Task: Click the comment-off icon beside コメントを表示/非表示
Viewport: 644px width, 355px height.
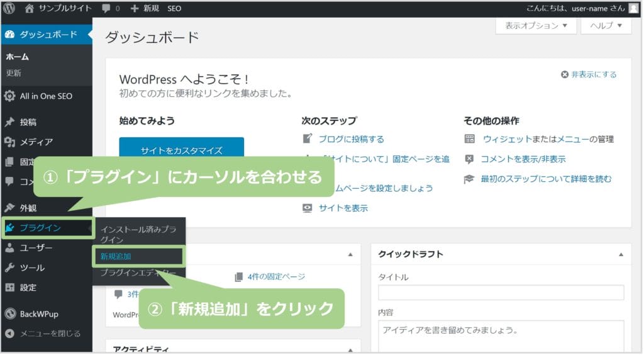Action: (469, 159)
